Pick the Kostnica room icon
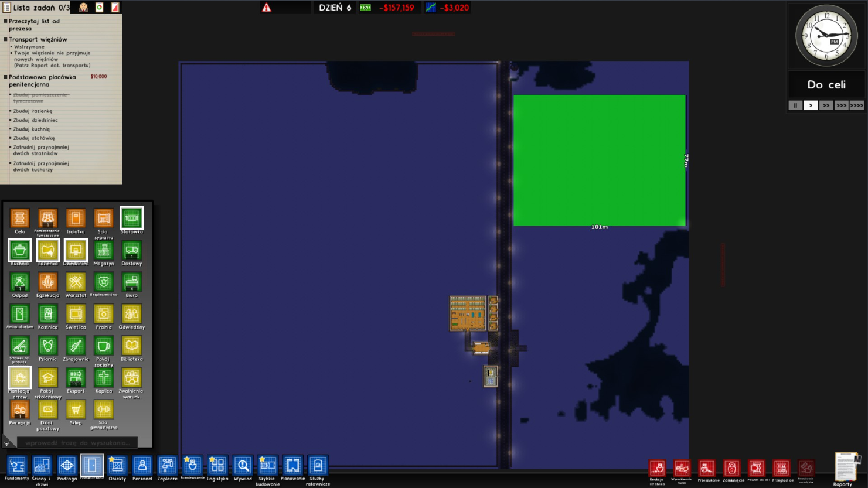 [x=47, y=314]
